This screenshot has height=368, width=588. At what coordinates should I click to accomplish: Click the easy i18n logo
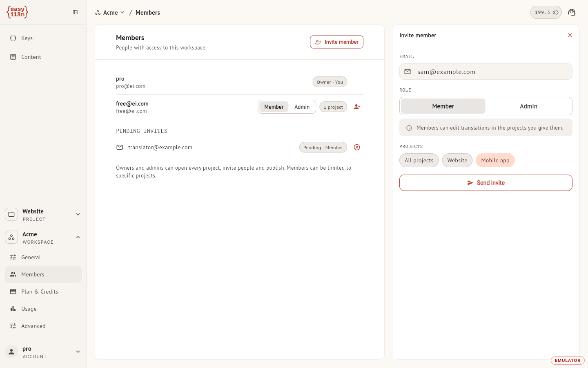17,12
